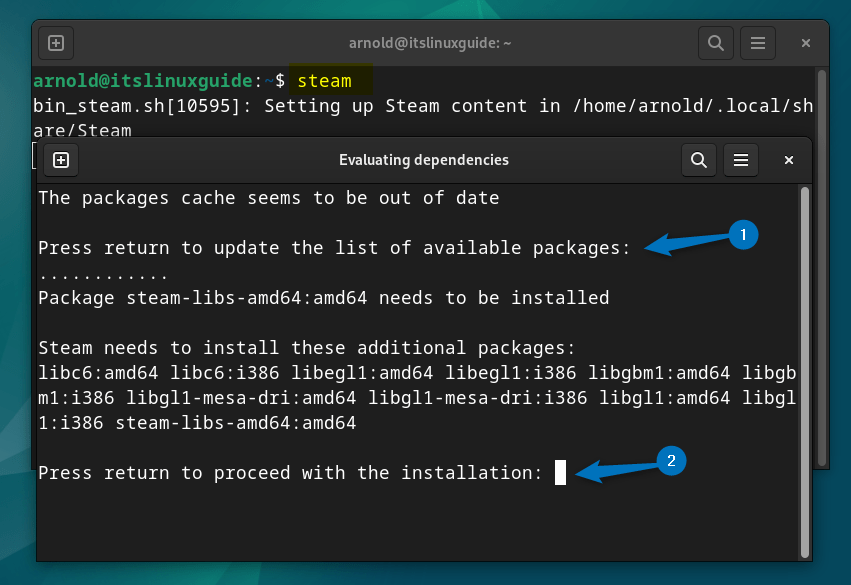This screenshot has width=851, height=585.
Task: Click the blue number 2 marker
Action: [670, 460]
